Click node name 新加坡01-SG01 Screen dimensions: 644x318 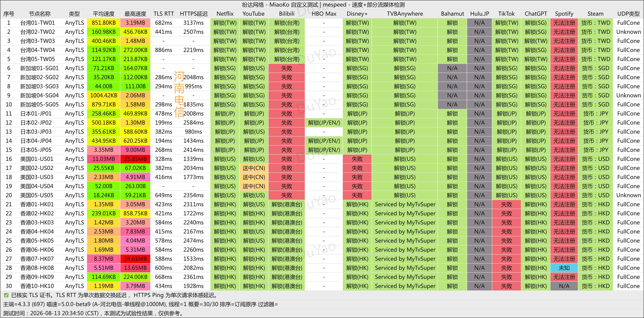point(40,68)
